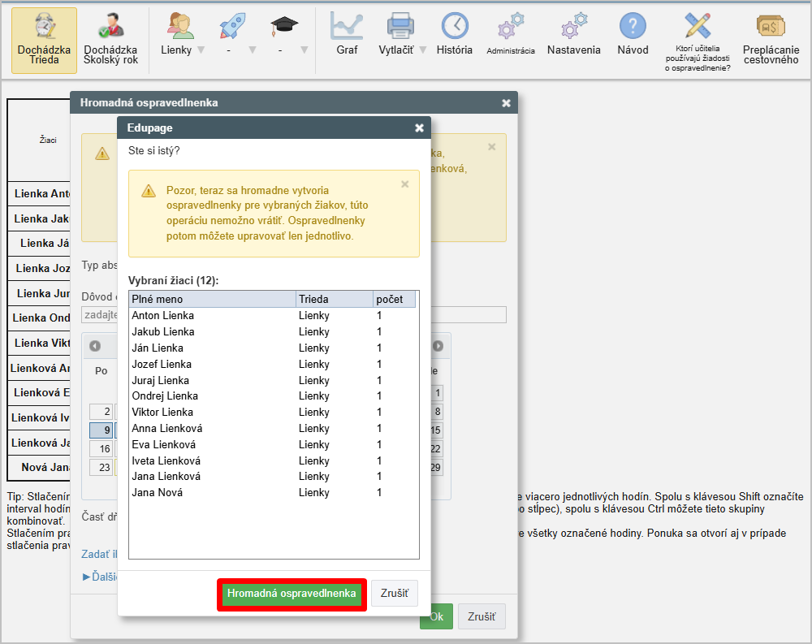Open Nastavenia settings icon
812x644 pixels.
(x=574, y=35)
